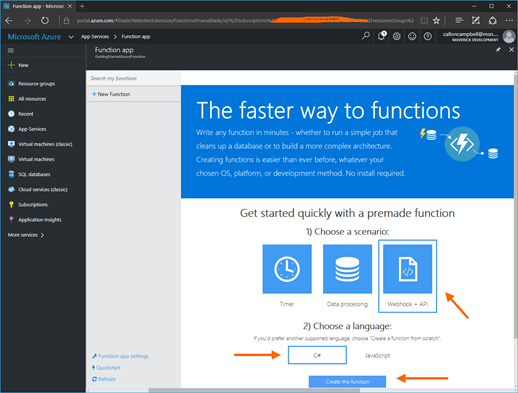Click the account email name
Viewport: 518px width, 393px height.
[x=470, y=34]
